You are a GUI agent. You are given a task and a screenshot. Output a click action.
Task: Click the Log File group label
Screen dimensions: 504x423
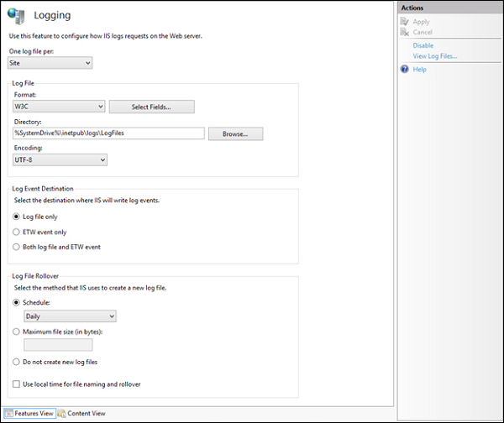pyautogui.click(x=24, y=83)
